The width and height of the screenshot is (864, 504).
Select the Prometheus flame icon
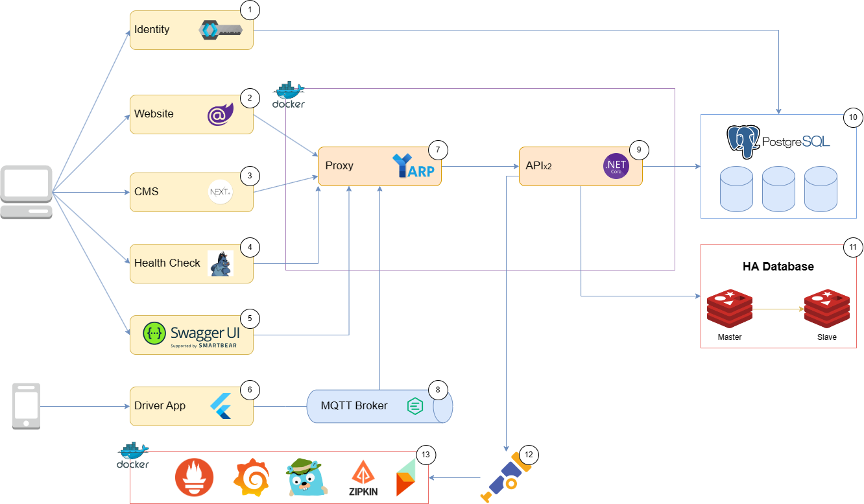(194, 478)
